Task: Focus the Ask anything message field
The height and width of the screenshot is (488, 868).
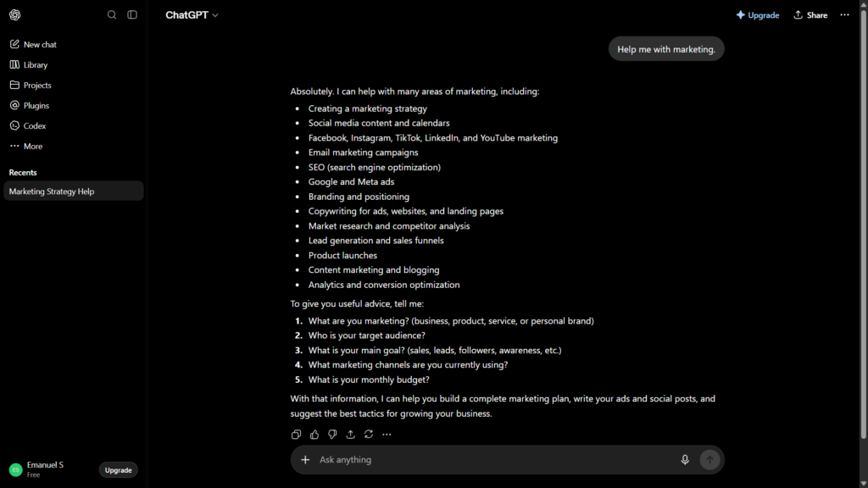Action: coord(496,460)
